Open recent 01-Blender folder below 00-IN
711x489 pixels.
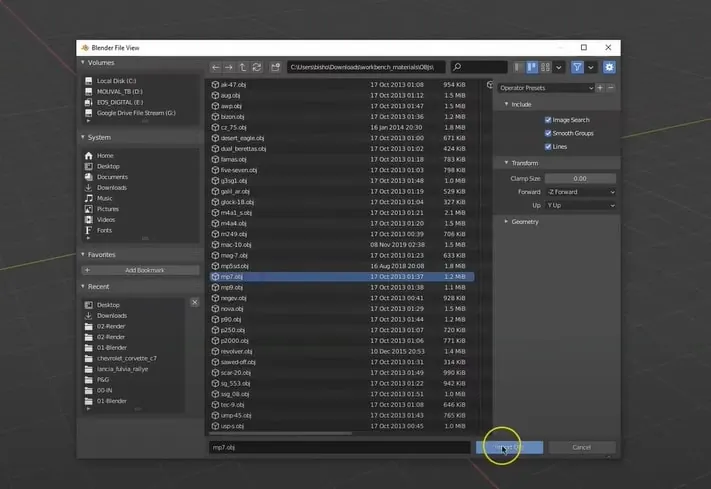point(133,401)
